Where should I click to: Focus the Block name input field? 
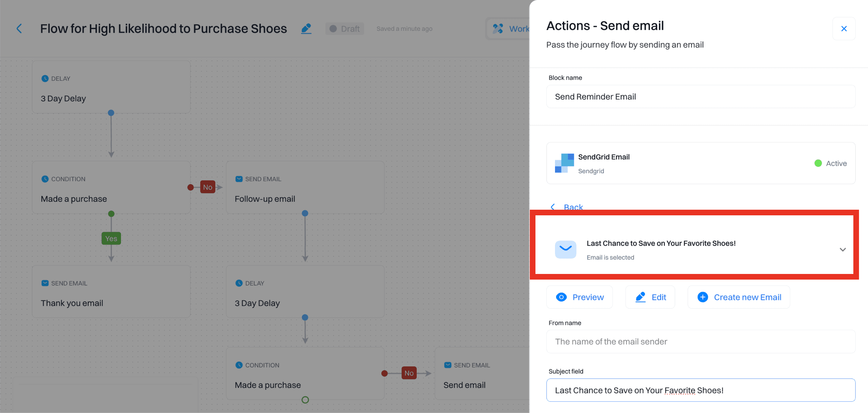pos(700,97)
